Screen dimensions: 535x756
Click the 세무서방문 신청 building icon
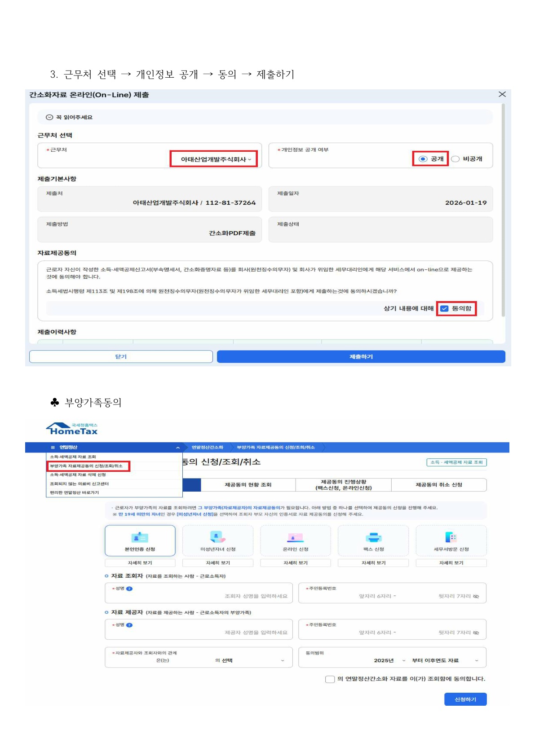coord(451,537)
